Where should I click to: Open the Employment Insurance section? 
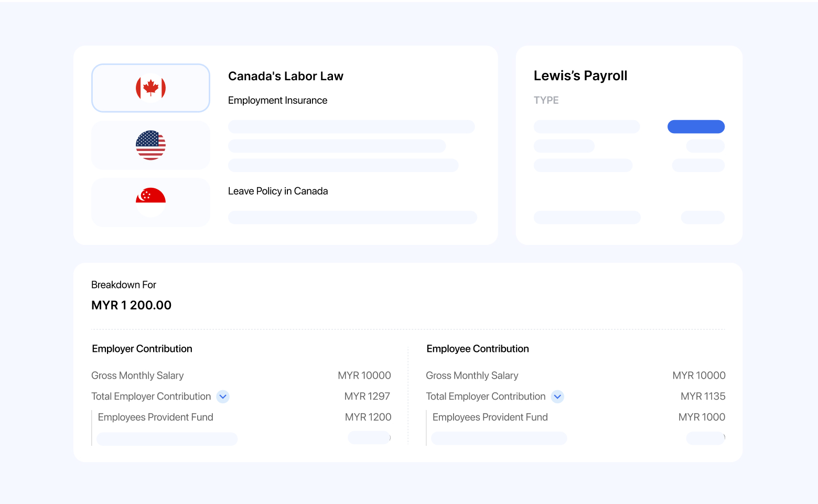pyautogui.click(x=277, y=101)
